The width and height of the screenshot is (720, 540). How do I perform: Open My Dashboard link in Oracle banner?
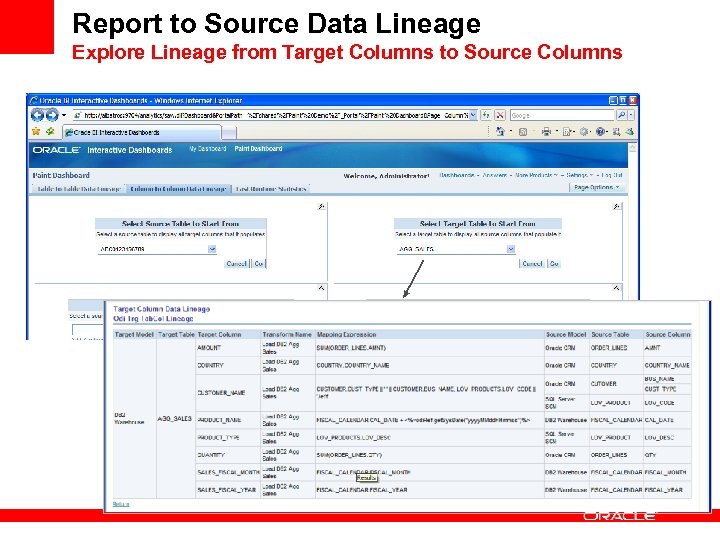(x=208, y=149)
